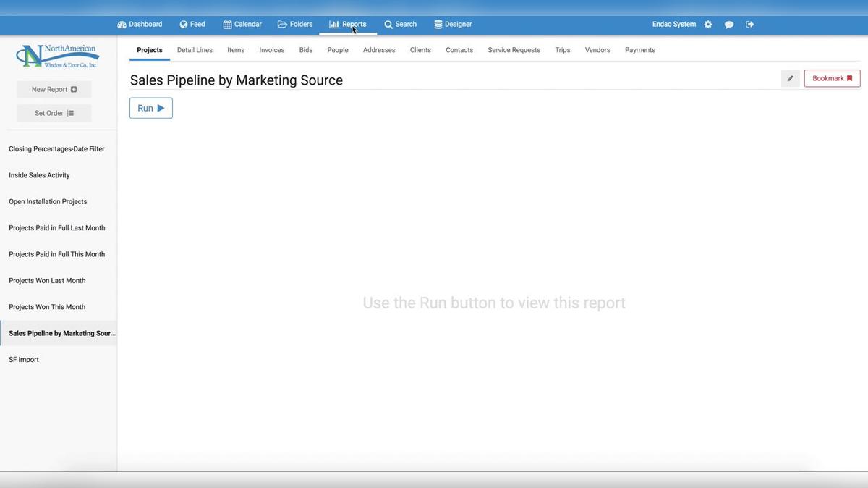Image resolution: width=868 pixels, height=488 pixels.
Task: Click the red bookmark flag icon
Action: click(x=850, y=78)
